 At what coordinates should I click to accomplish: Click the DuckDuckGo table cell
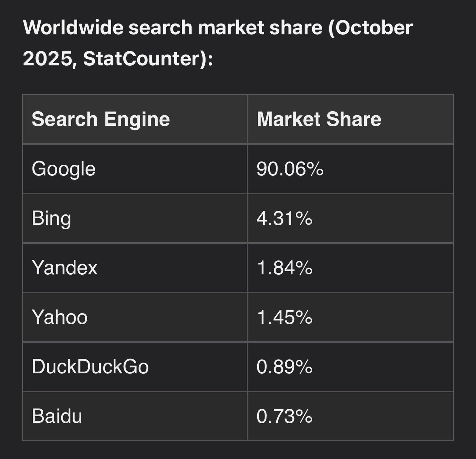90,367
